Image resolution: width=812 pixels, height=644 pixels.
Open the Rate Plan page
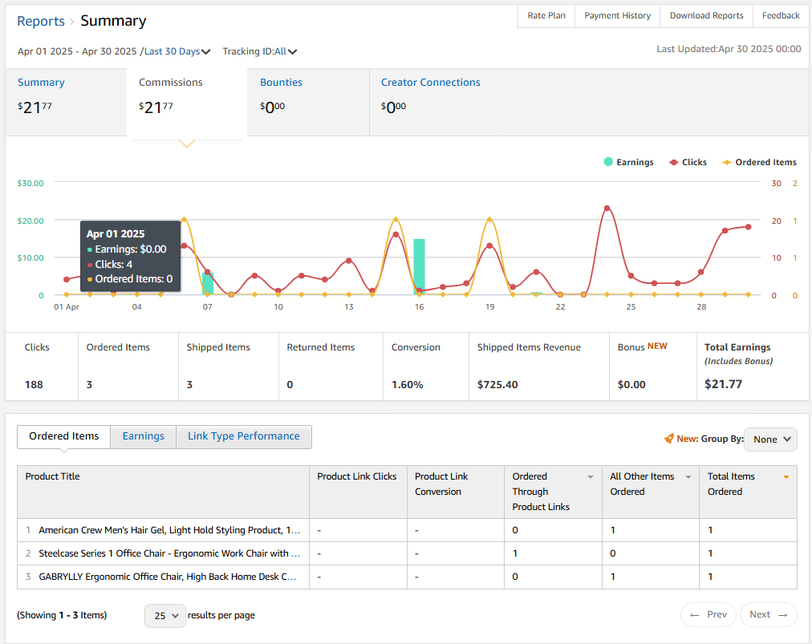(x=546, y=15)
